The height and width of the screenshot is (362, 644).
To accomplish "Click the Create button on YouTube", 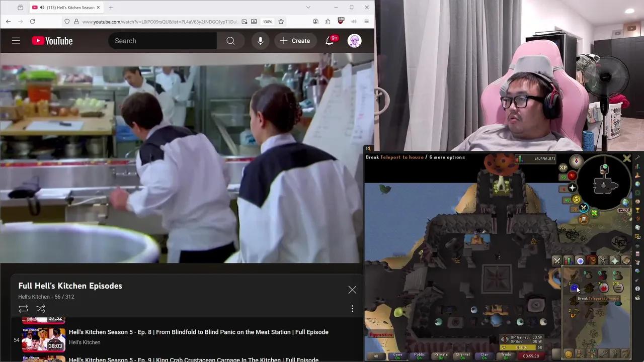I will (x=295, y=41).
